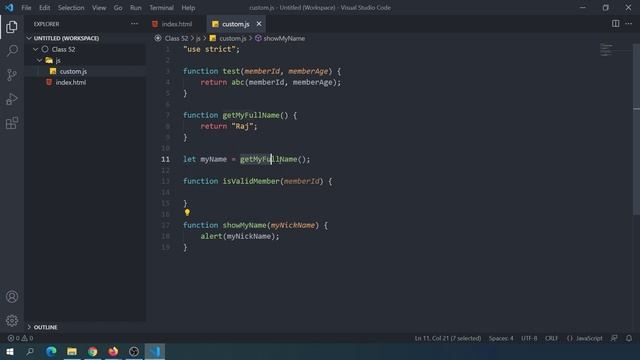Click line number 11 in the gutter
This screenshot has width=640, height=360.
point(165,159)
